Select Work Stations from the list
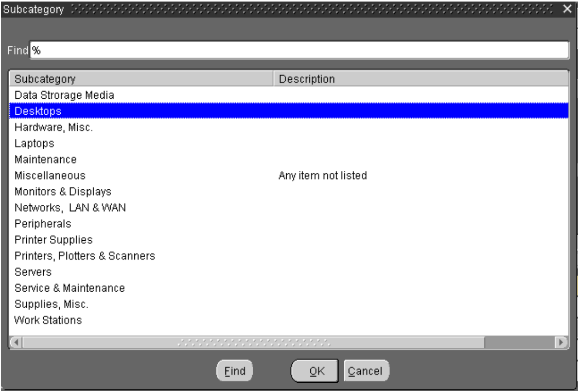578x392 pixels. click(x=48, y=320)
